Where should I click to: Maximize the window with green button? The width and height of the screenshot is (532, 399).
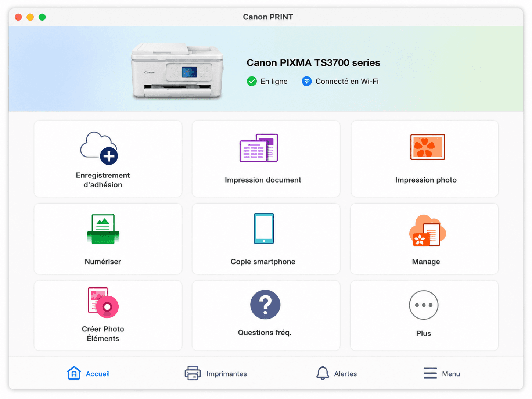click(42, 17)
